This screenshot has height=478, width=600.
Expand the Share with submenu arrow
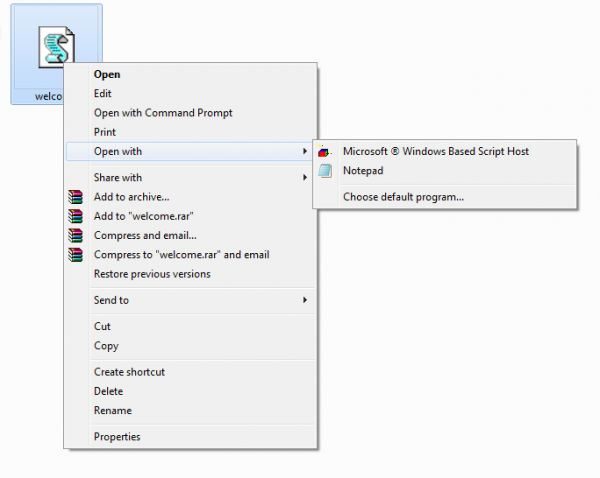[x=305, y=177]
